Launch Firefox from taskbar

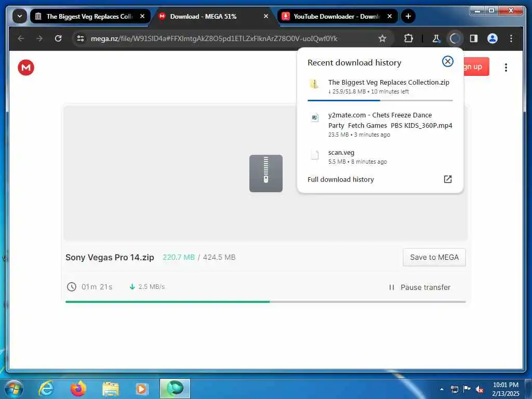78,389
